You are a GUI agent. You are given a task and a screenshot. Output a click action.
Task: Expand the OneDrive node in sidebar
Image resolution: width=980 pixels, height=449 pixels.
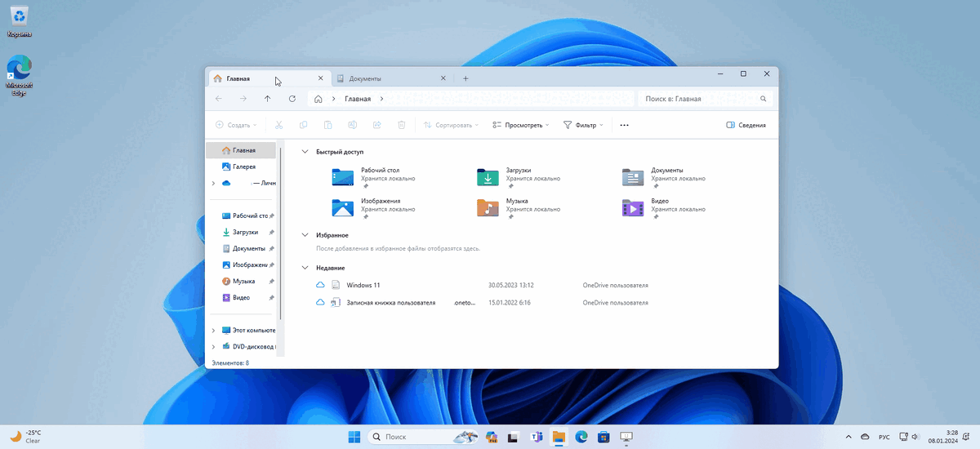coord(213,184)
